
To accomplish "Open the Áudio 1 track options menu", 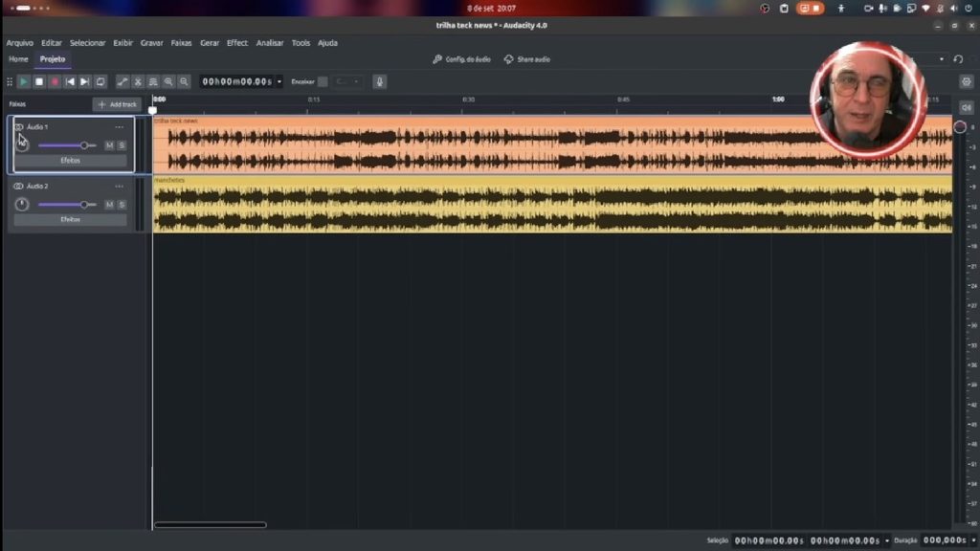I will 120,127.
